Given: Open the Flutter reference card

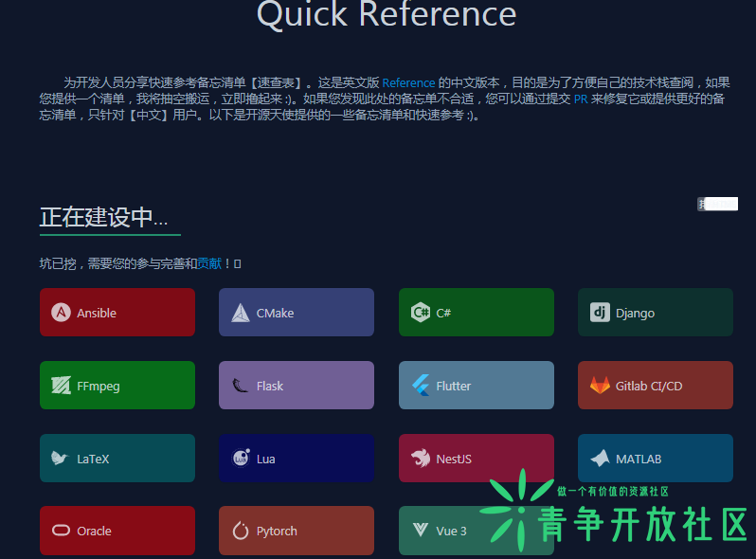Looking at the screenshot, I should [477, 385].
